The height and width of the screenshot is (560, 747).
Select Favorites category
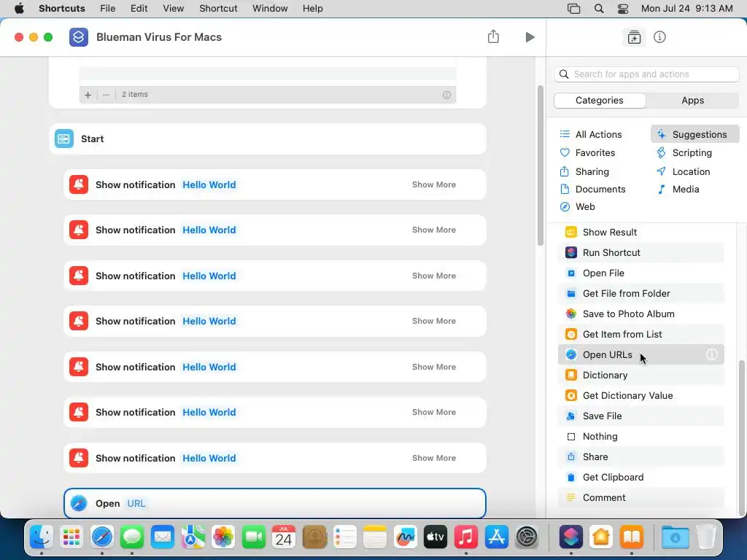(587, 153)
